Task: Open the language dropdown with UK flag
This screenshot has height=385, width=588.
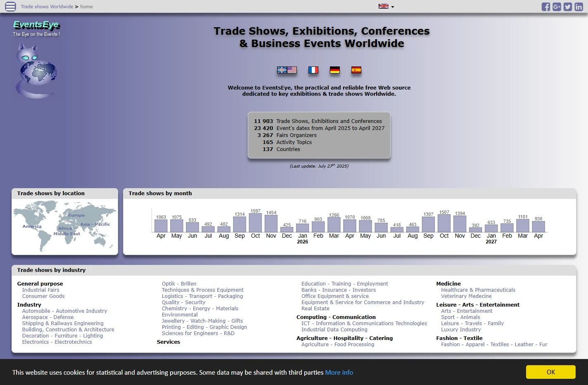Action: [x=386, y=6]
